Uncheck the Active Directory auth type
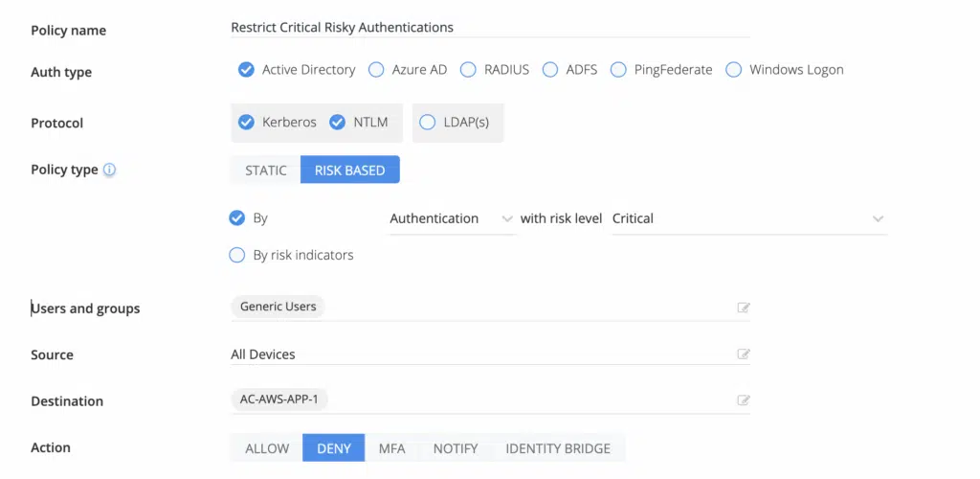 pos(246,70)
